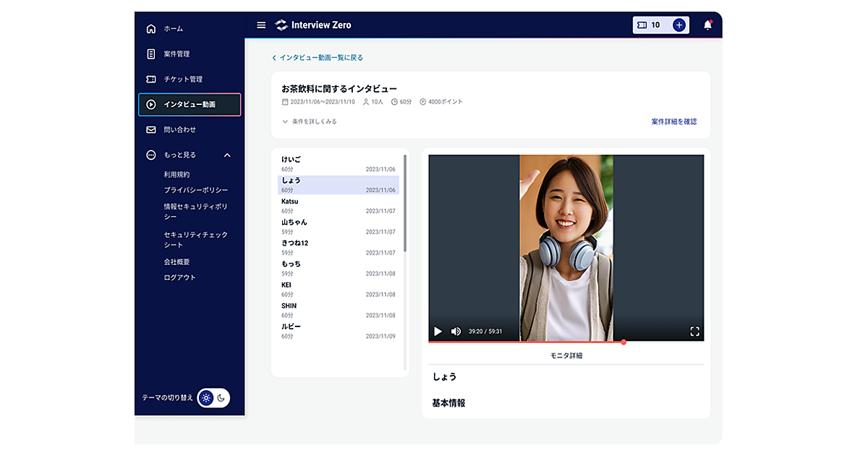
Task: Click the hamburger menu icon
Action: [x=261, y=25]
